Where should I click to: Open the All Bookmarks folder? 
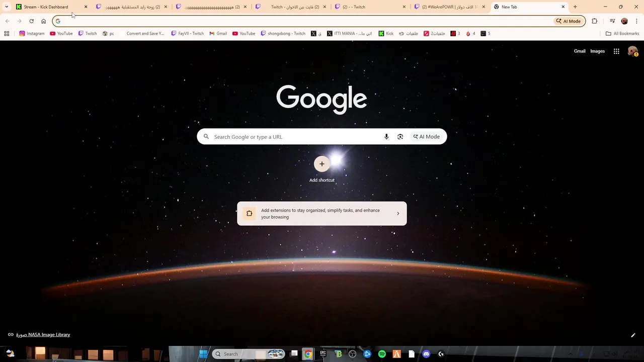(x=622, y=34)
